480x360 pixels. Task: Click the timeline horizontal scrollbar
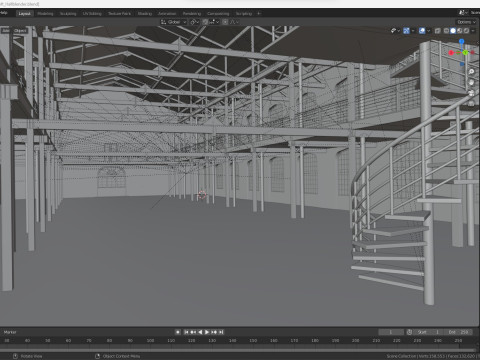tap(238, 350)
